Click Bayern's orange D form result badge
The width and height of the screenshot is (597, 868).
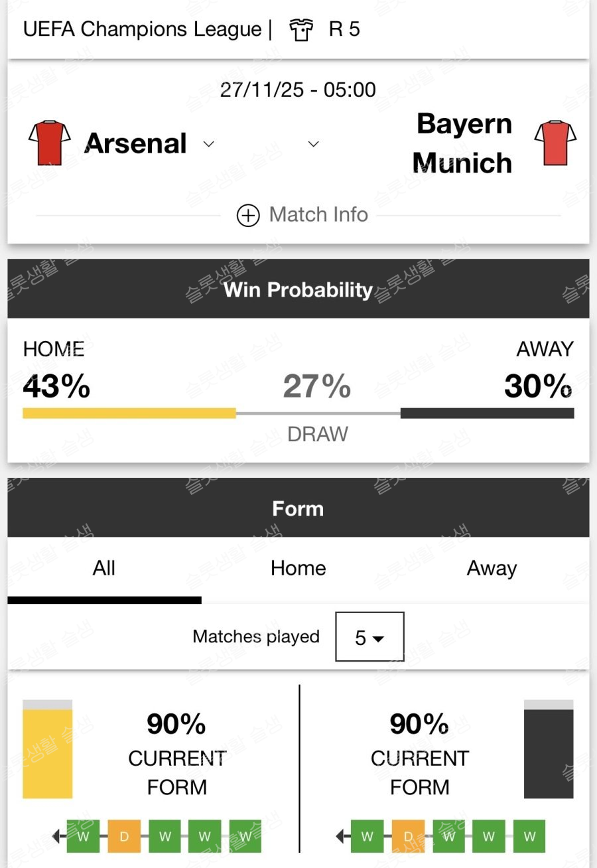(x=408, y=837)
